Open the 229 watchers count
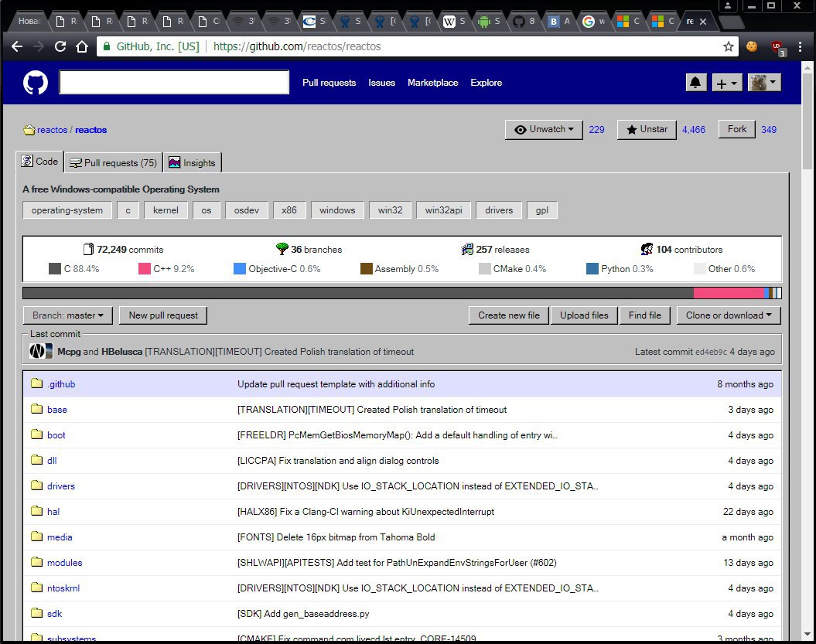The width and height of the screenshot is (816, 644). (x=596, y=130)
